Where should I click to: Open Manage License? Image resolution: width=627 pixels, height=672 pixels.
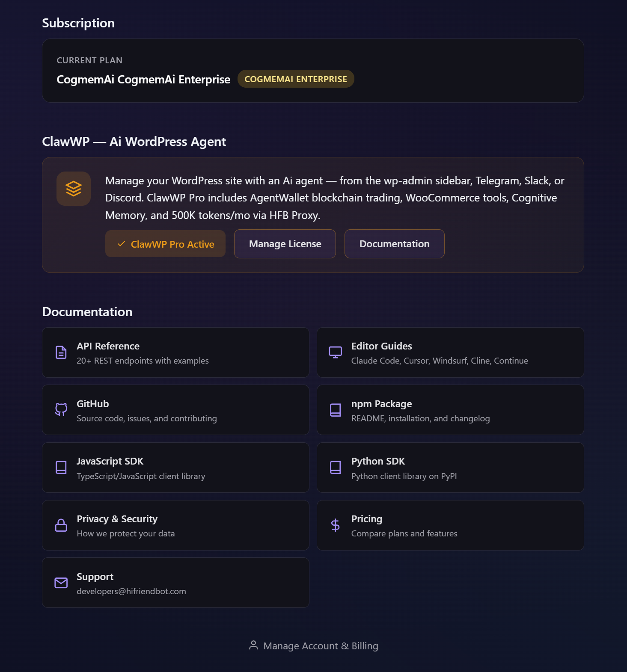(x=285, y=244)
